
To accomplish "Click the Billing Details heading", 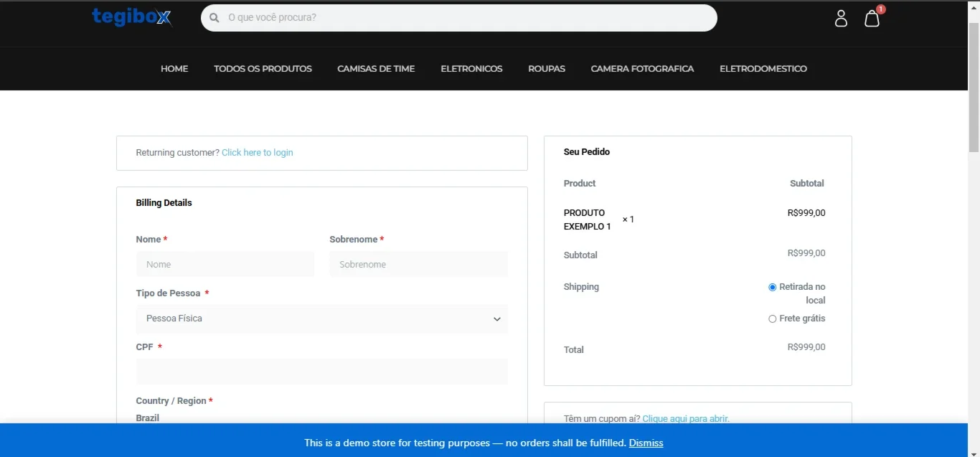I will (164, 203).
